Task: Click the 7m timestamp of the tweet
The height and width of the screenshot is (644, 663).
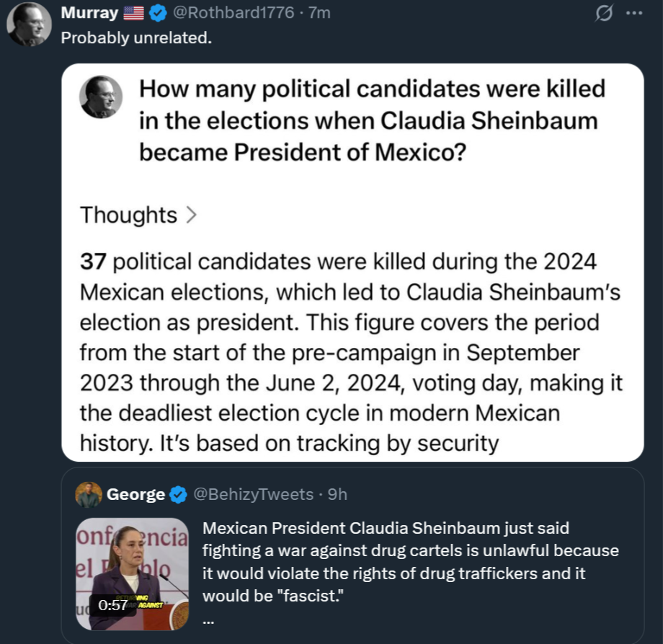Action: coord(319,13)
